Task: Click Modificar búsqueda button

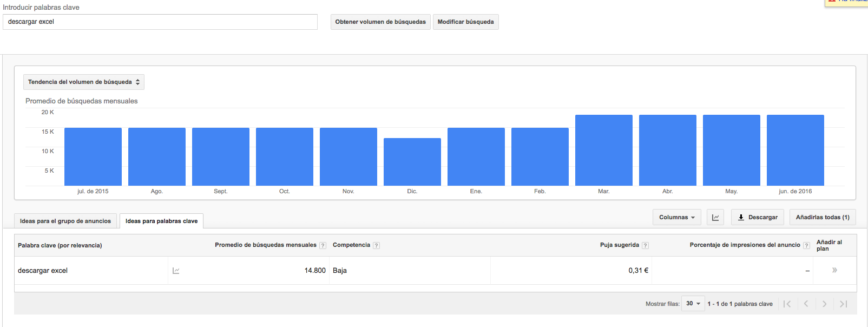Action: (466, 22)
